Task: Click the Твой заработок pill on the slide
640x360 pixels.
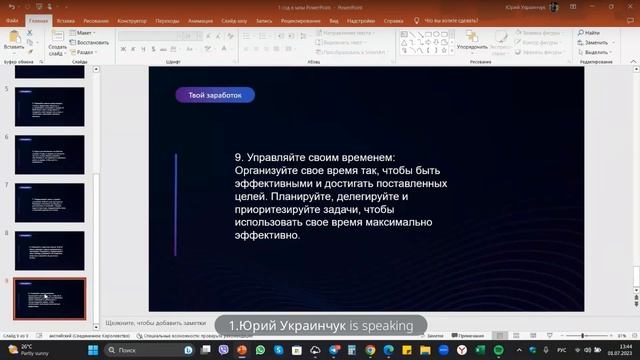Action: coord(215,95)
